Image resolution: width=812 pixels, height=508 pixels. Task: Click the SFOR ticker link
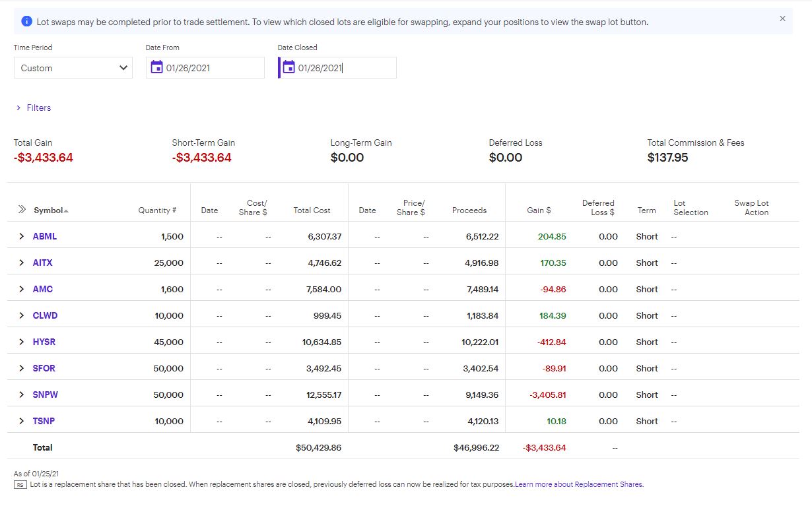(x=44, y=368)
